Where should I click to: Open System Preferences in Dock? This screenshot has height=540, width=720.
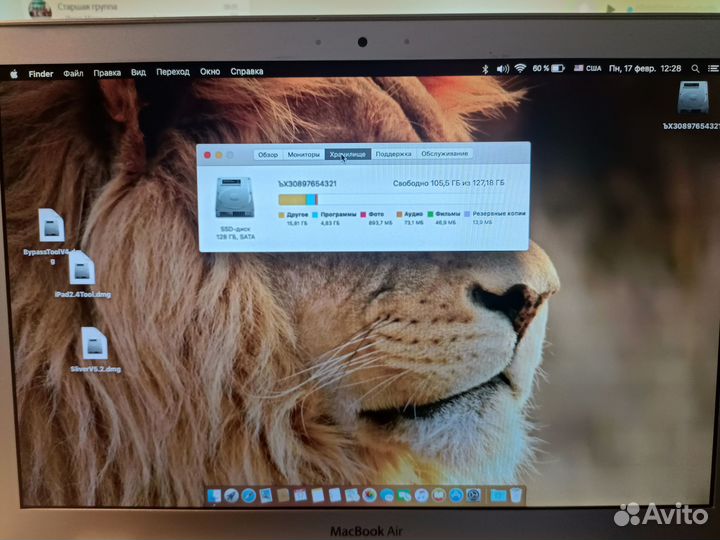tap(473, 495)
